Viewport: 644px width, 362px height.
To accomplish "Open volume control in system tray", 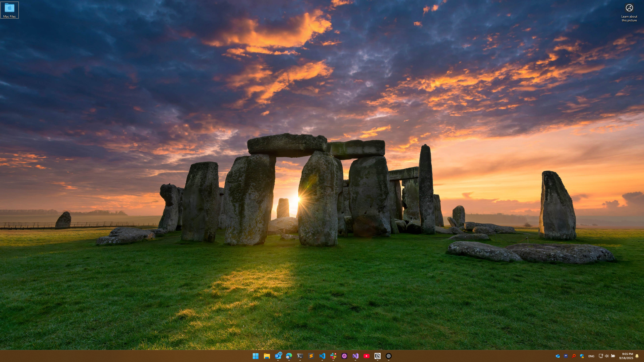I will coord(607,356).
